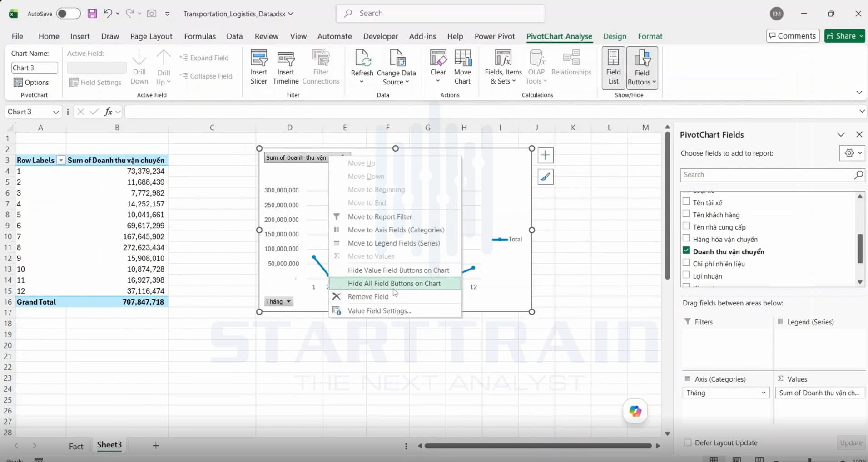Click the field list vertical scrollbar
The height and width of the screenshot is (462, 868).
click(x=860, y=249)
